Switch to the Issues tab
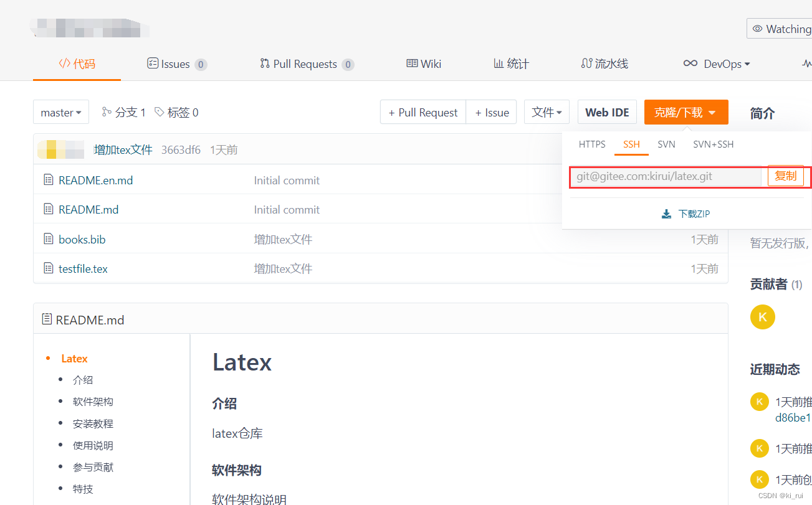Viewport: 812px width, 505px height. (x=176, y=64)
